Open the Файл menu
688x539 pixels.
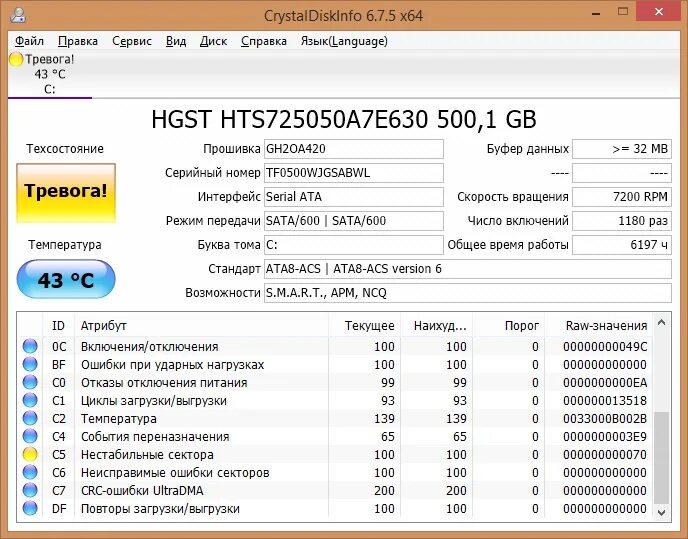[x=29, y=41]
